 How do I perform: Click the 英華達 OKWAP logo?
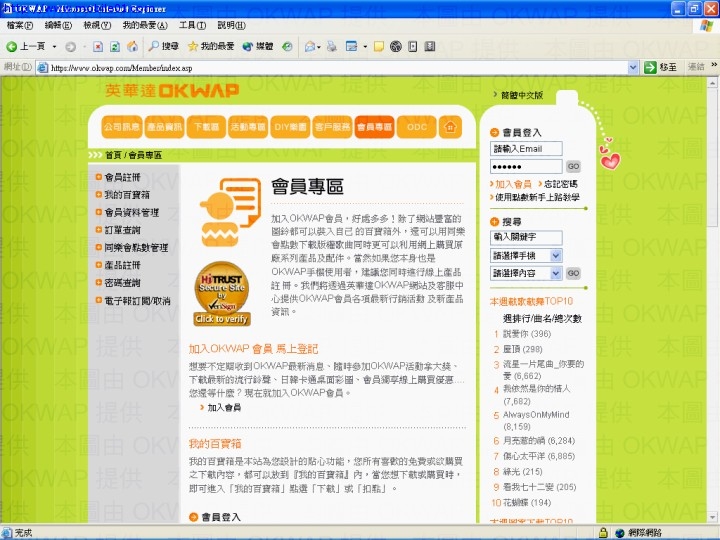tap(172, 90)
